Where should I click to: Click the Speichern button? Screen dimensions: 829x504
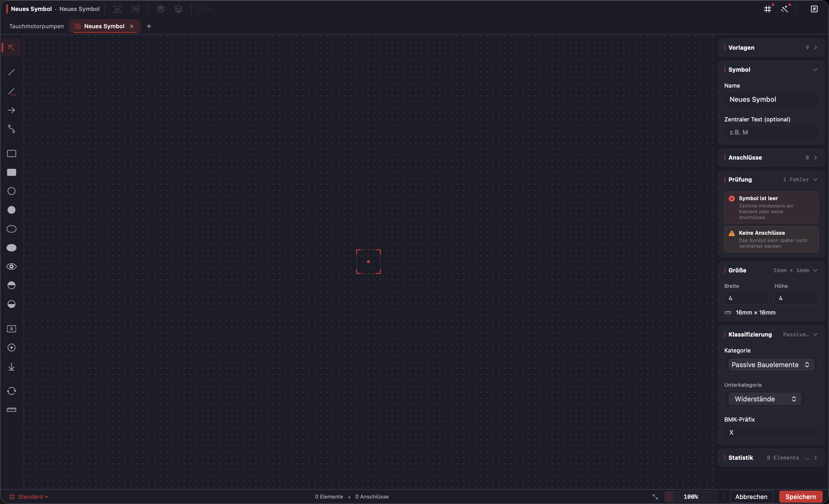point(800,497)
